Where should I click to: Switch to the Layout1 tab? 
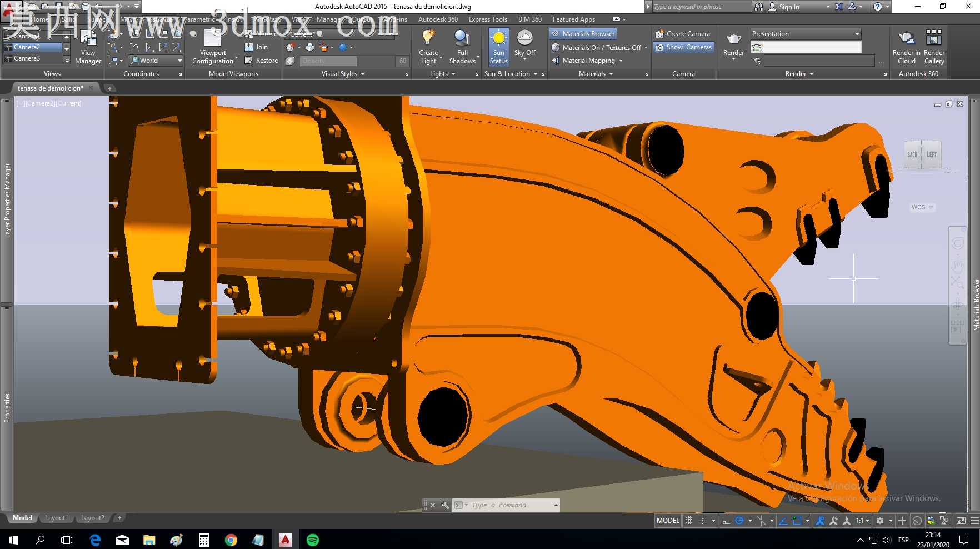[x=57, y=518]
